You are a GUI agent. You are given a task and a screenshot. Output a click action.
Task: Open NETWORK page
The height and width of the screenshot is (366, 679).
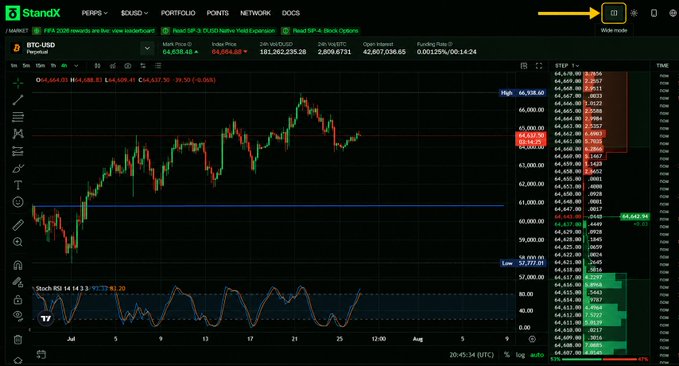click(255, 13)
